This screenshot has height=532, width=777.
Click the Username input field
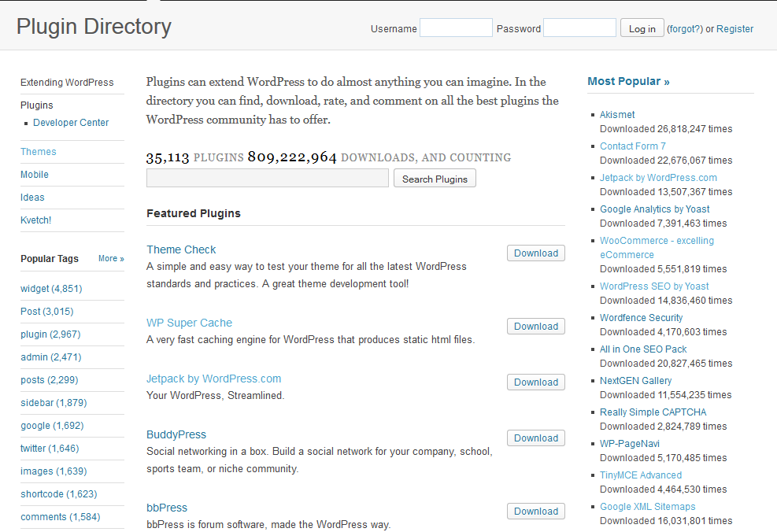pos(456,28)
